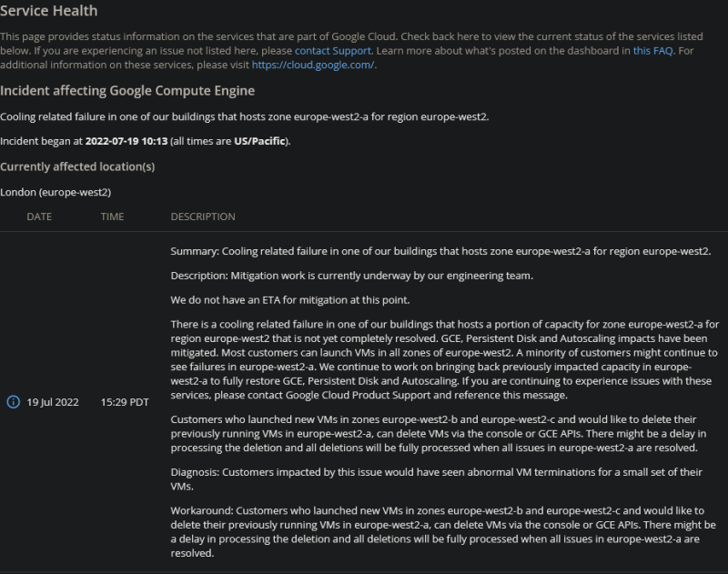This screenshot has width=728, height=574.
Task: Follow the 'this FAQ' link
Action: click(652, 51)
